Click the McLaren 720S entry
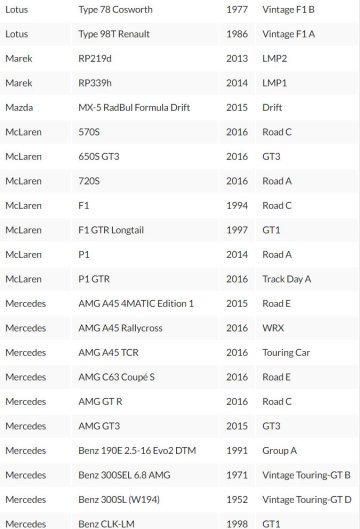Screen dimensions: 360x529 point(179,181)
